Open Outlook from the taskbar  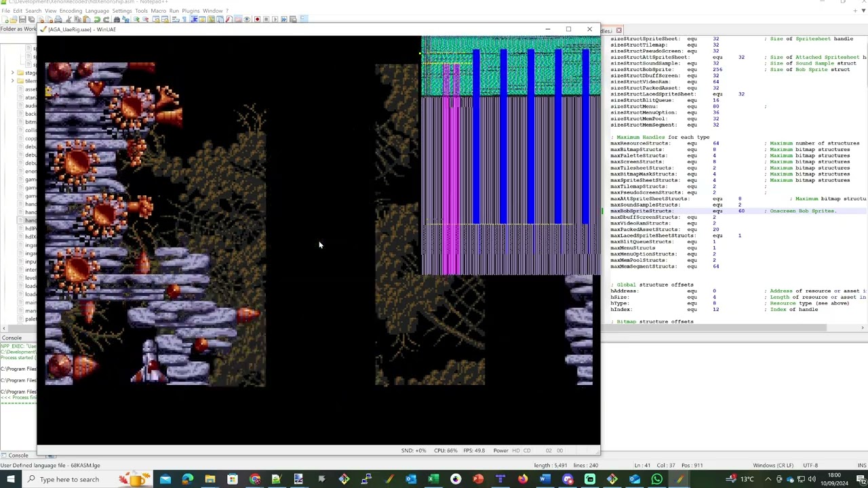411,479
